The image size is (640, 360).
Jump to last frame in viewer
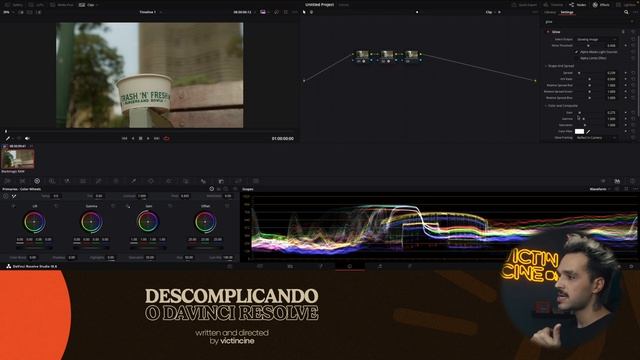point(157,138)
